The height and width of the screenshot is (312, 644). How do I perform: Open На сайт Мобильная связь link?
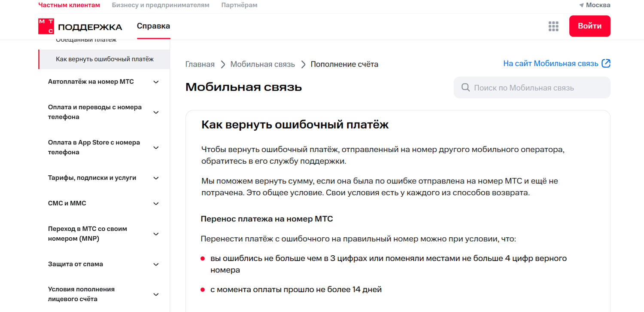pos(556,64)
